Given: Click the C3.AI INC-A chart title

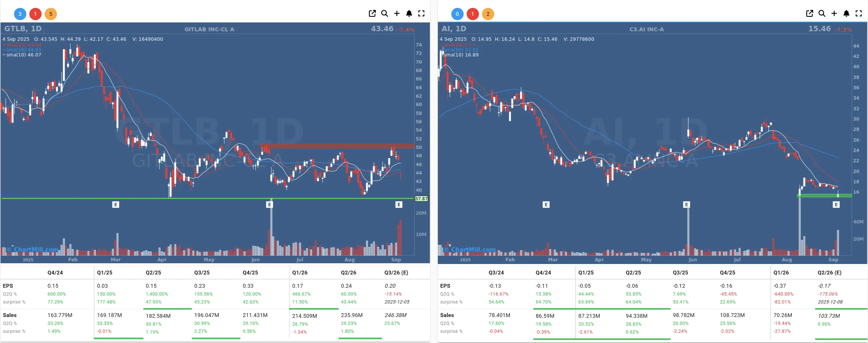Looking at the screenshot, I should tap(647, 29).
